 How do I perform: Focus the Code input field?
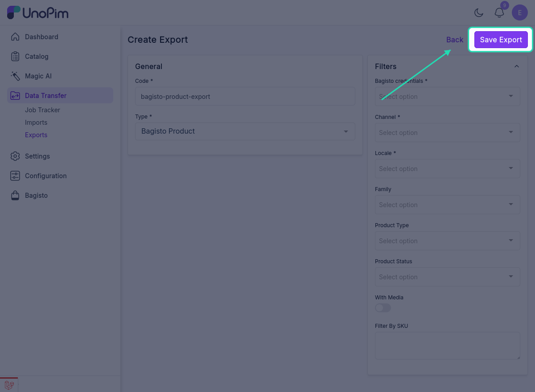pos(245,96)
